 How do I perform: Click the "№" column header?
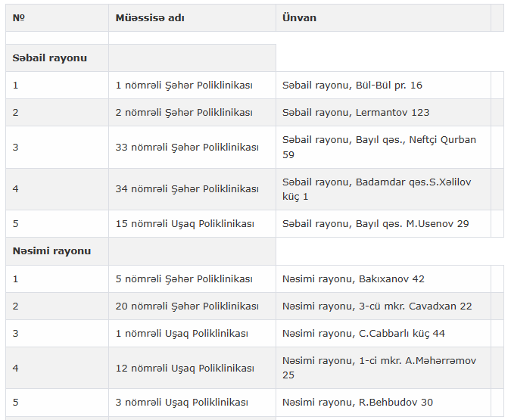(x=19, y=17)
